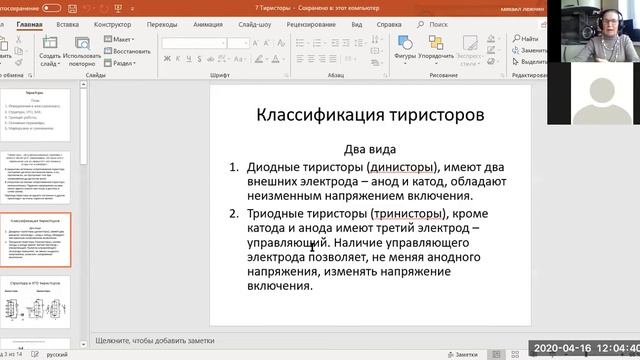The width and height of the screenshot is (640, 360).
Task: Toggle italic К formatting
Action: click(178, 59)
